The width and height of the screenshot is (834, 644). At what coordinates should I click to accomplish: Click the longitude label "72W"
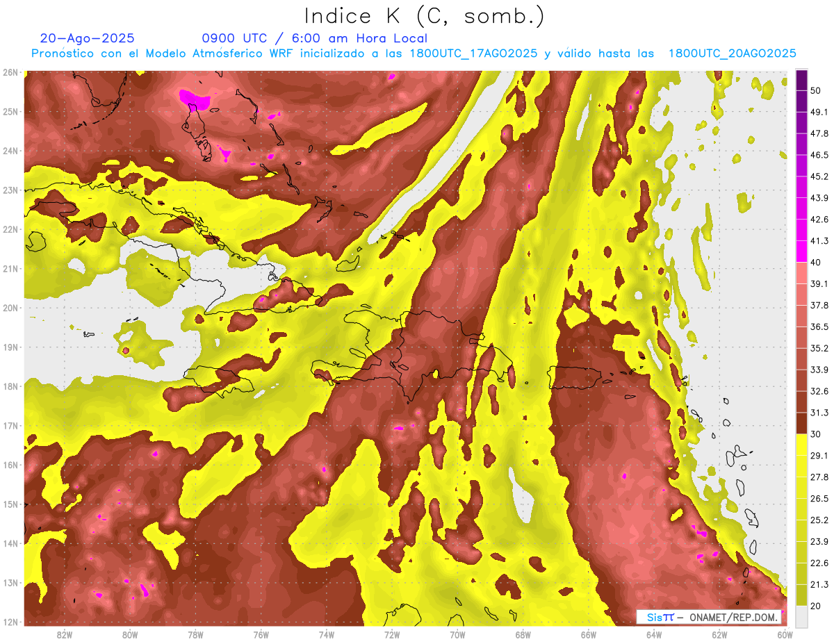392,635
